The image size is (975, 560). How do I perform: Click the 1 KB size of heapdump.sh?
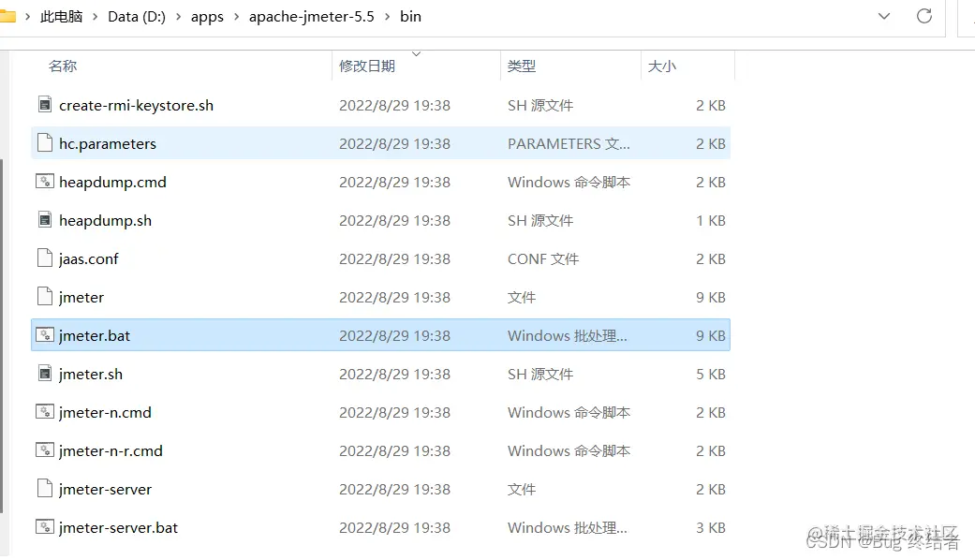pos(711,221)
